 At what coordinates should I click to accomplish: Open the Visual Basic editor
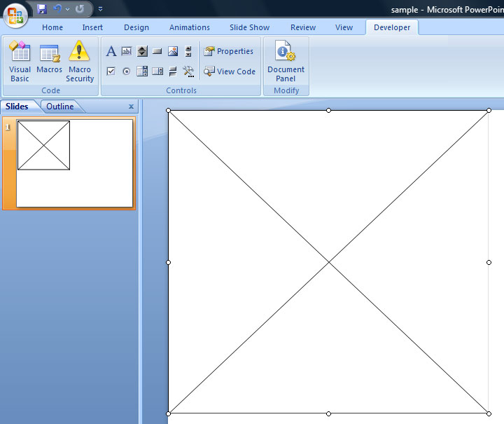20,61
